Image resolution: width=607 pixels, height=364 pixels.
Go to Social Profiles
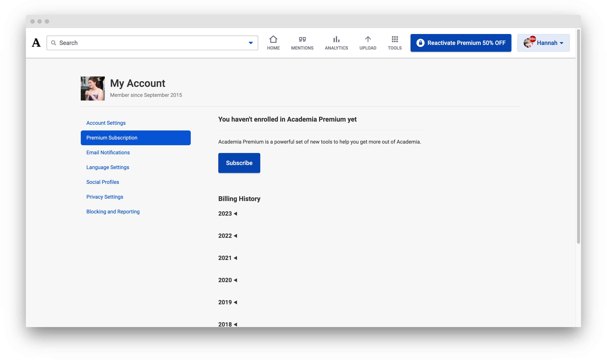tap(103, 182)
